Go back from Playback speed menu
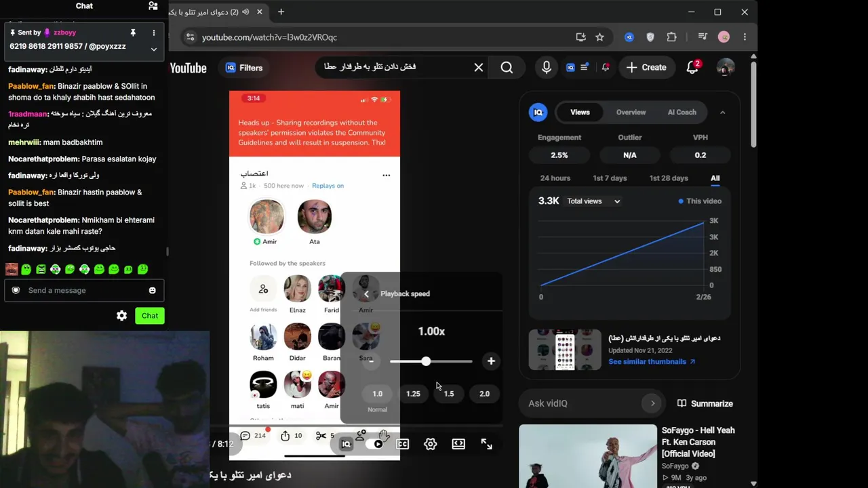 pyautogui.click(x=366, y=293)
